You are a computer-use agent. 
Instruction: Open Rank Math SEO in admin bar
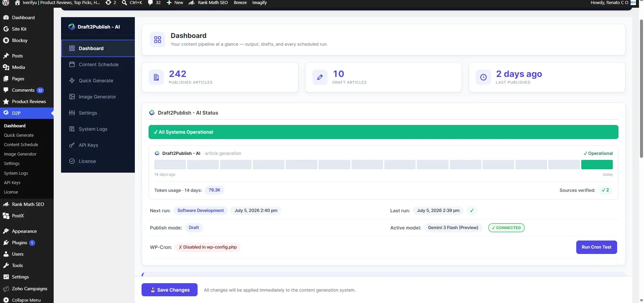point(208,3)
